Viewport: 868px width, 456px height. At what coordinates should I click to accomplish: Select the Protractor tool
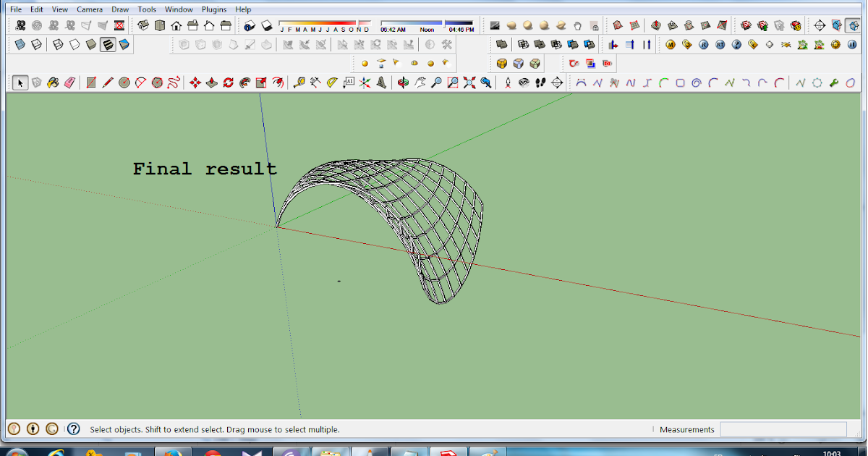coord(332,83)
